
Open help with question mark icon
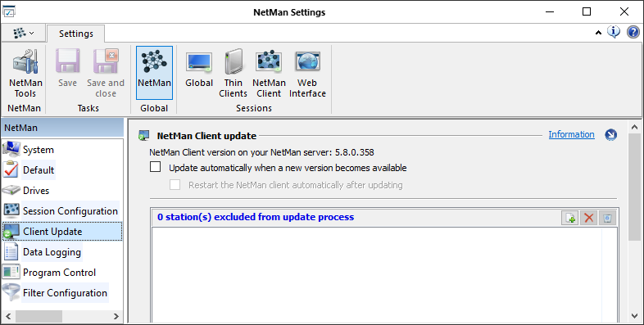633,32
